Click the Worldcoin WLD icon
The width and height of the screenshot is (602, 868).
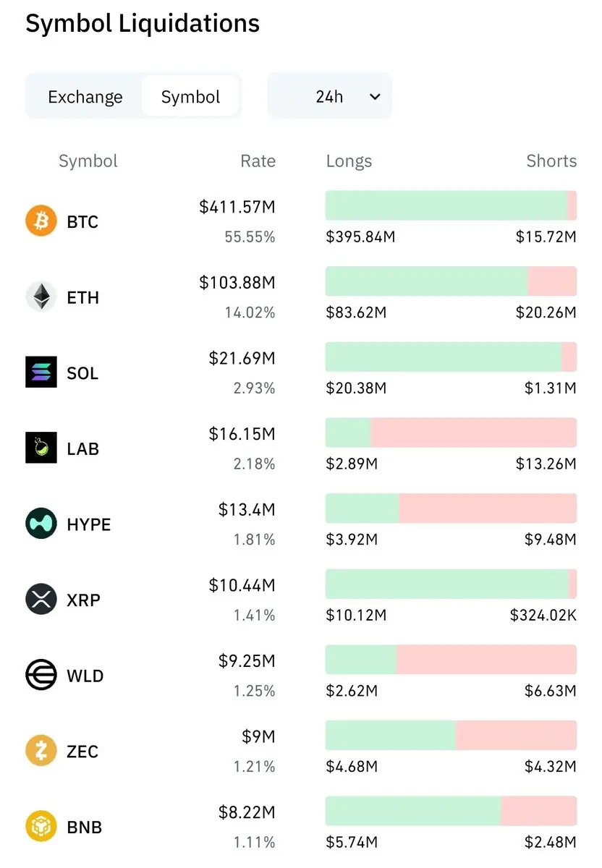pyautogui.click(x=41, y=676)
